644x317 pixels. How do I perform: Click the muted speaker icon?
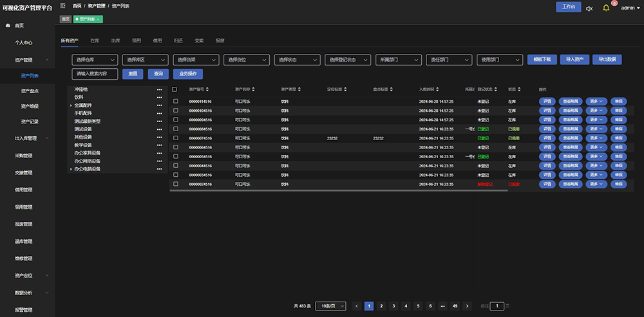[x=589, y=8]
